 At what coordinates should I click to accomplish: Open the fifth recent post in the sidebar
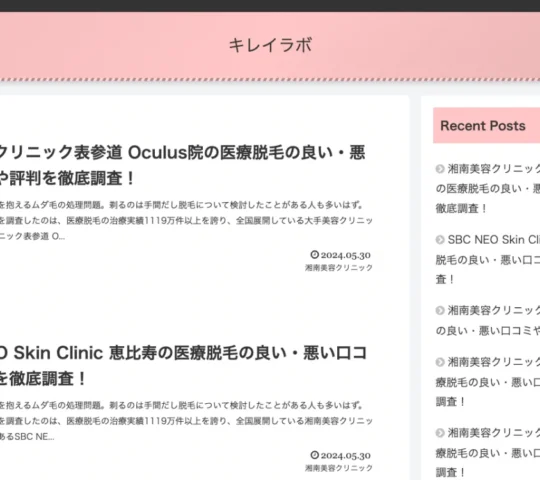point(488,452)
